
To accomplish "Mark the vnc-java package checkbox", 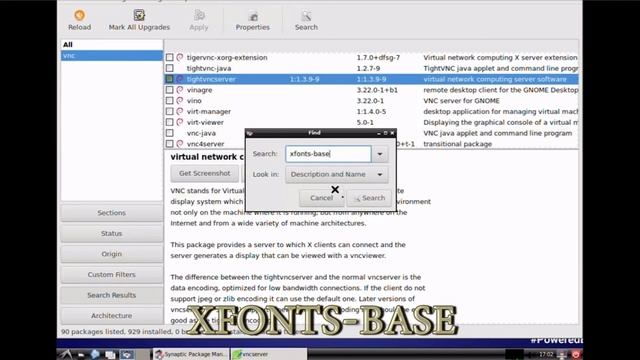I will (169, 133).
